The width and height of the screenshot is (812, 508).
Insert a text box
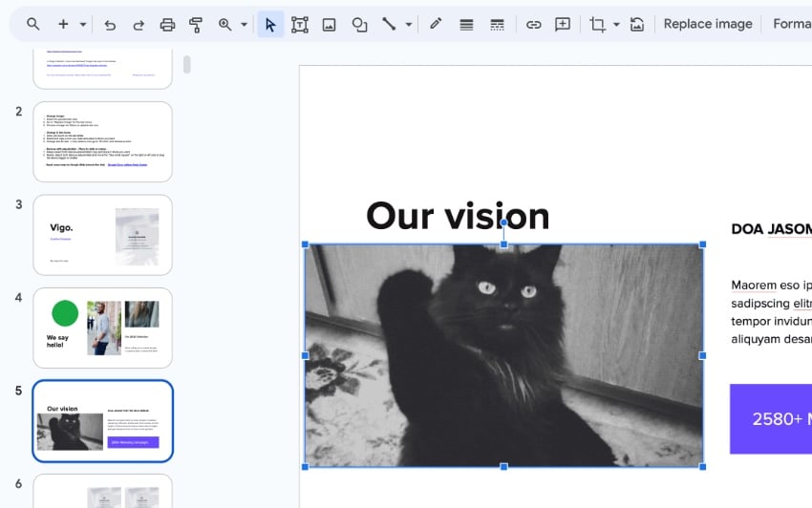point(300,24)
